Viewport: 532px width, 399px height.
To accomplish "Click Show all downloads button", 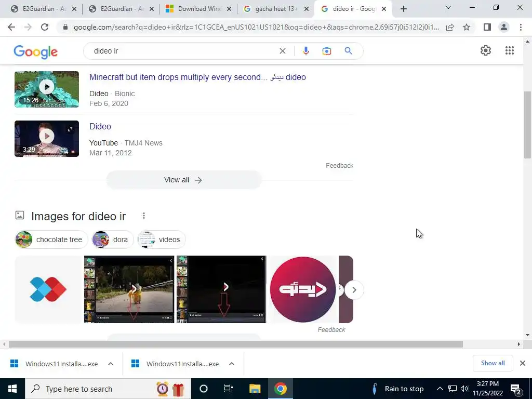I will coord(493,363).
